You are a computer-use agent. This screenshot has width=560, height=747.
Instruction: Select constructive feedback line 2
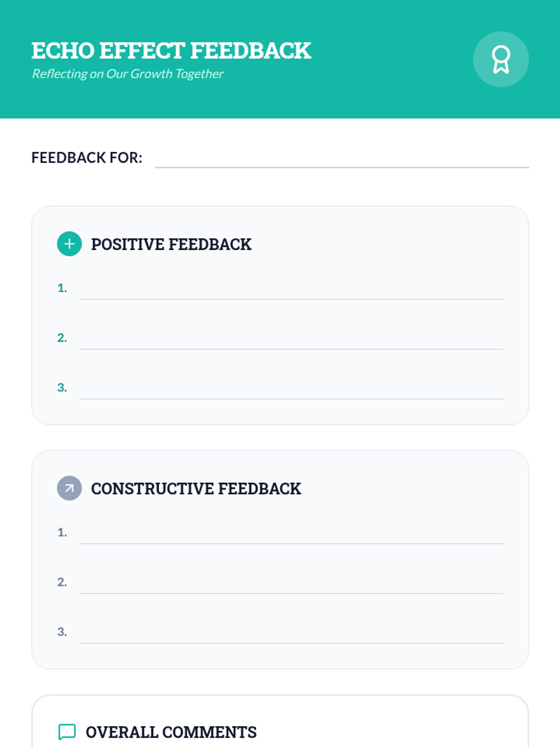291,584
